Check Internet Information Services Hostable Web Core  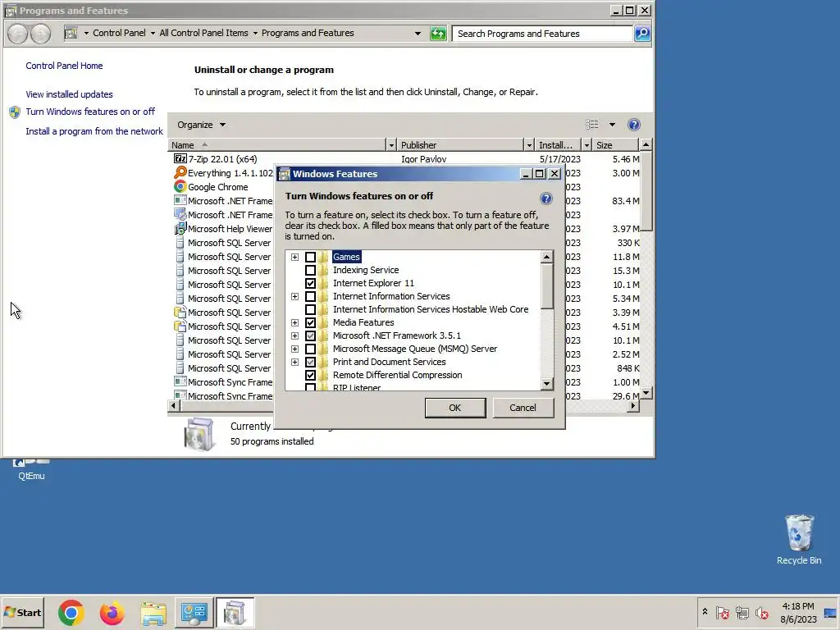310,309
